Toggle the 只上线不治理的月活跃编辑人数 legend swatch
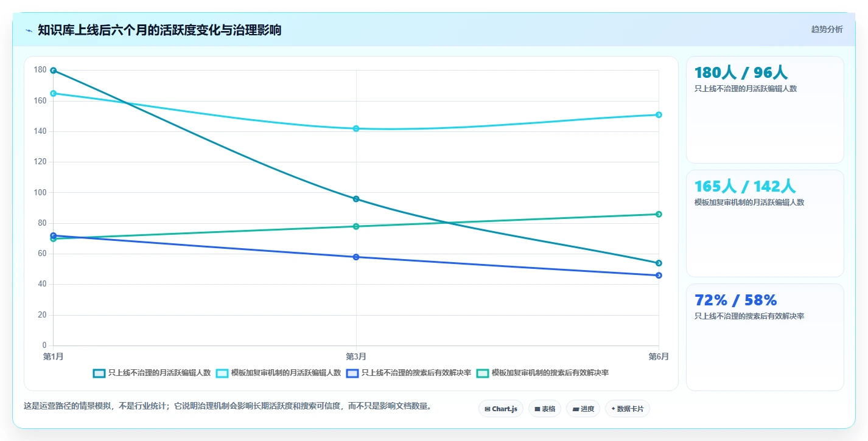Screen dimensions: 868x441 pyautogui.click(x=99, y=373)
